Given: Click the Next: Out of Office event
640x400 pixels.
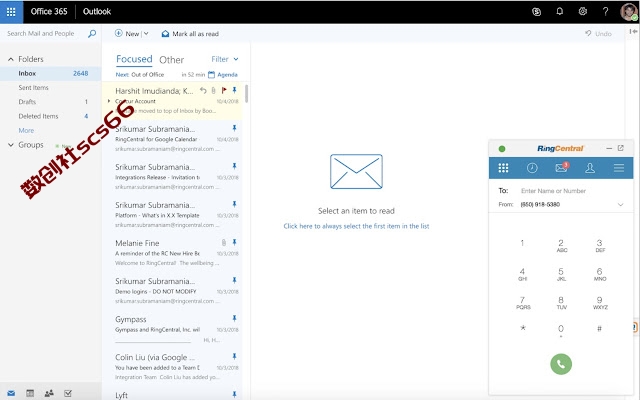Looking at the screenshot, I should point(140,75).
